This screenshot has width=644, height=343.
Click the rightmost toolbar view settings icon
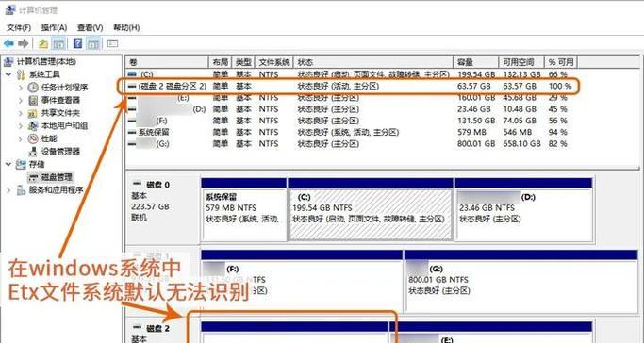[x=112, y=43]
